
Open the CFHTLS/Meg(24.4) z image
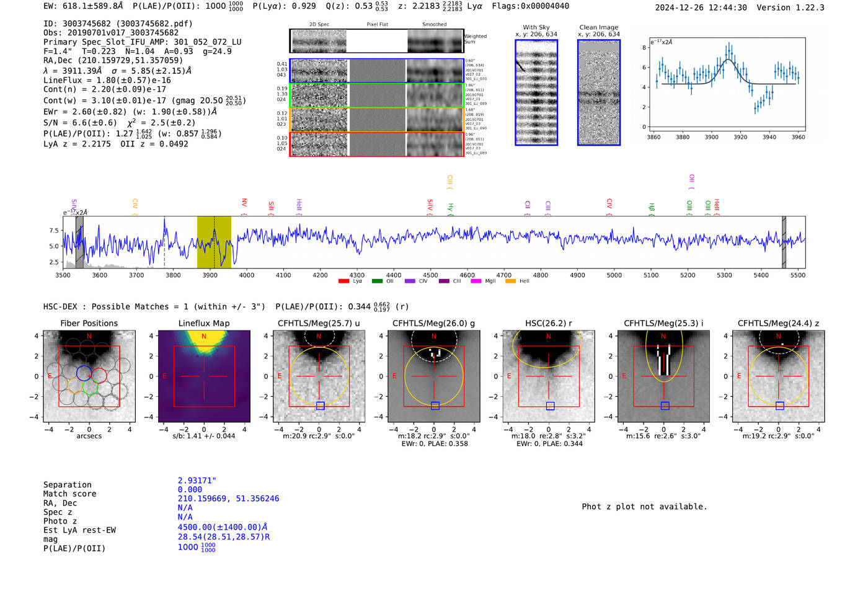pyautogui.click(x=779, y=376)
